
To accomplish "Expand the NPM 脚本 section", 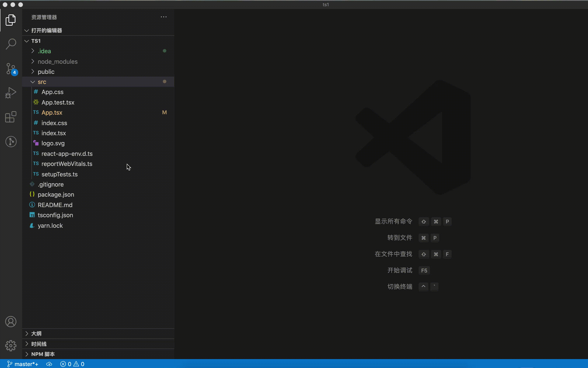I will [43, 354].
